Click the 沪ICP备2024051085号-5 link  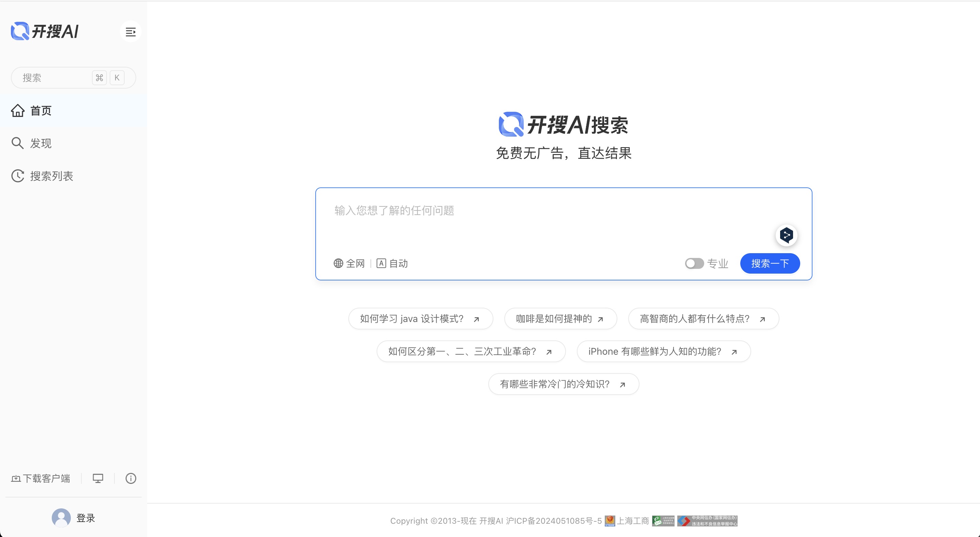[x=554, y=521]
